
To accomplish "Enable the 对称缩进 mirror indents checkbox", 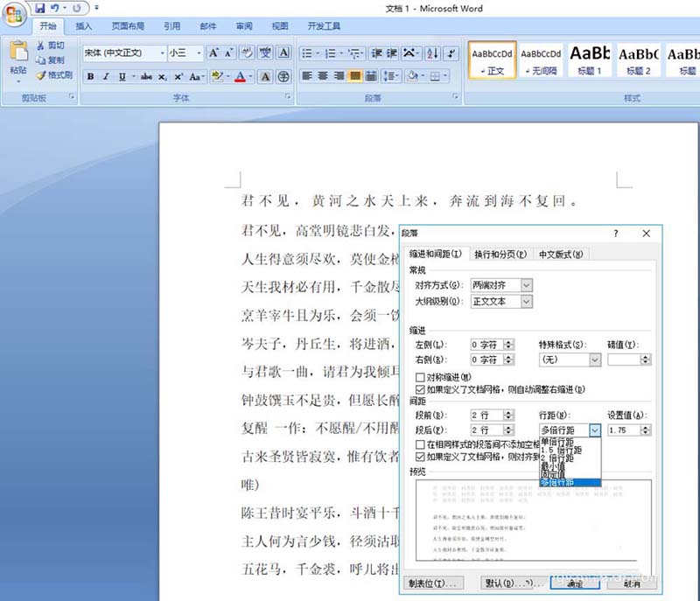I will (421, 377).
